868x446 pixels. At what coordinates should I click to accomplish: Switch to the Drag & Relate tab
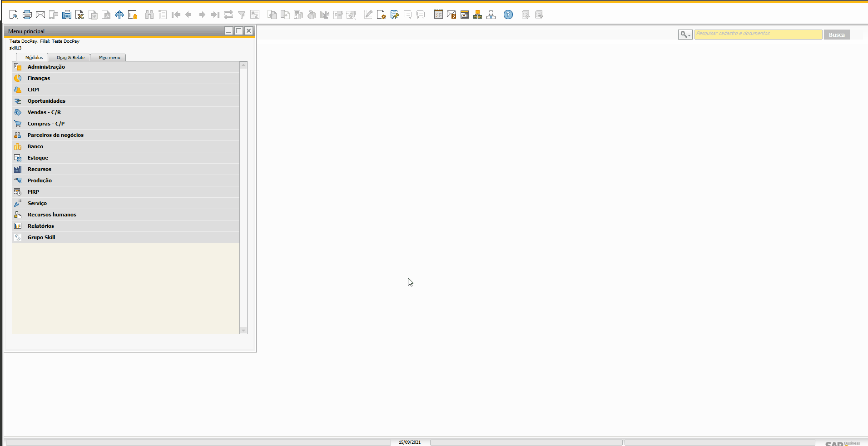70,58
